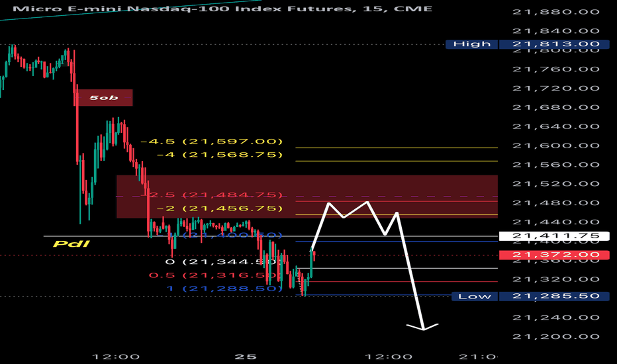The width and height of the screenshot is (617, 364).
Task: Click the red 21,372.00 current price label
Action: [x=554, y=255]
